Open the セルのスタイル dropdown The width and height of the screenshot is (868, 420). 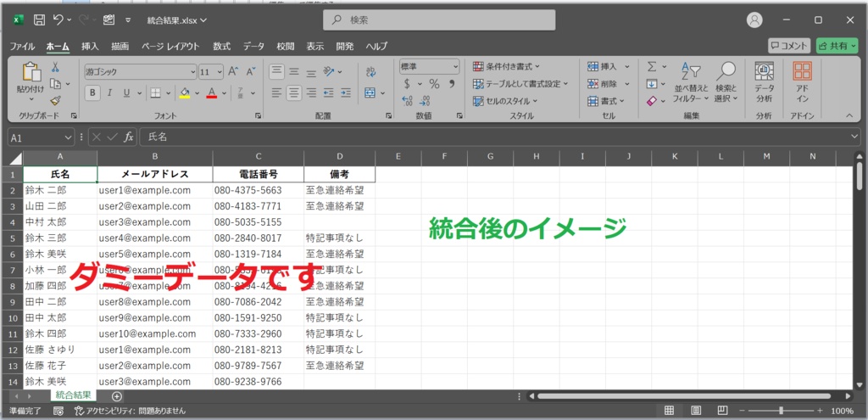[x=505, y=102]
